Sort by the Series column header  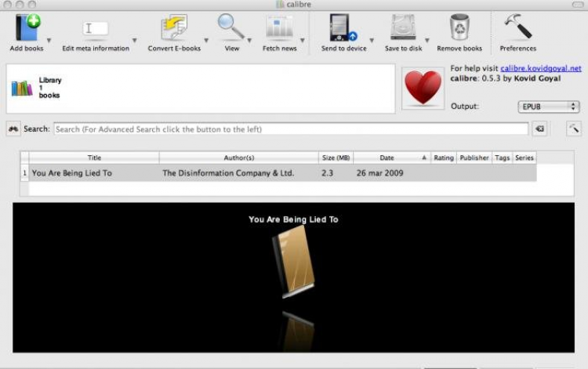(524, 157)
